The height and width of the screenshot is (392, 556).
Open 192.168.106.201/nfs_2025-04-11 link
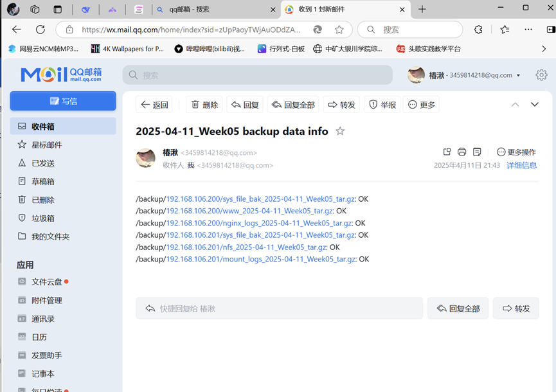point(246,247)
